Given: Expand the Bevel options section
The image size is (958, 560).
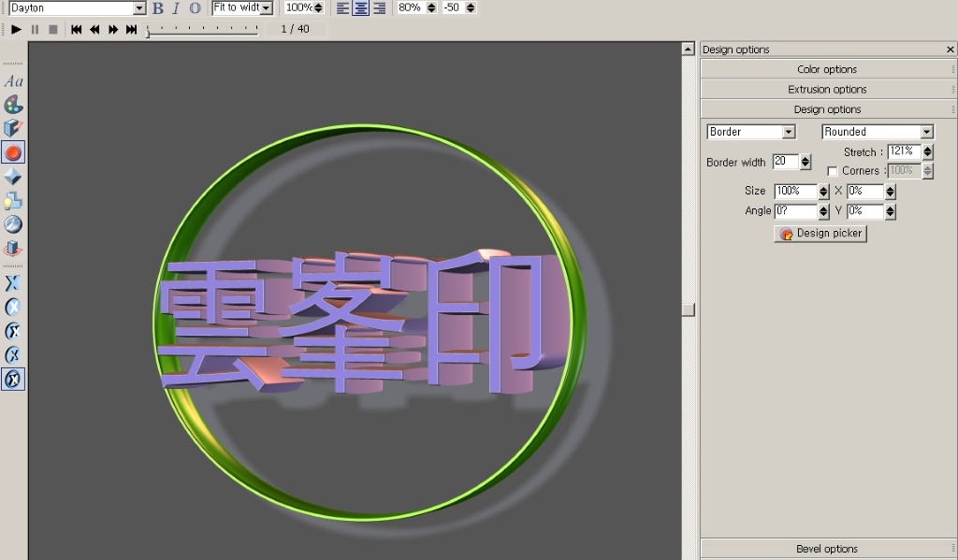Looking at the screenshot, I should [827, 549].
